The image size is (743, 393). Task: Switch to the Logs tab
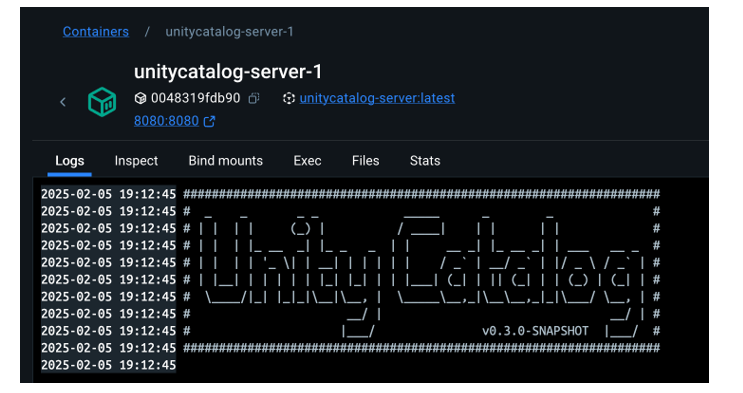[70, 161]
